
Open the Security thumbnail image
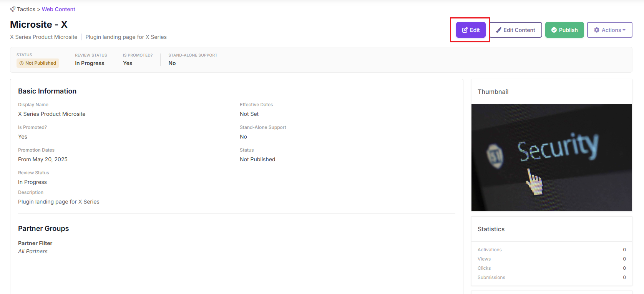tap(552, 158)
